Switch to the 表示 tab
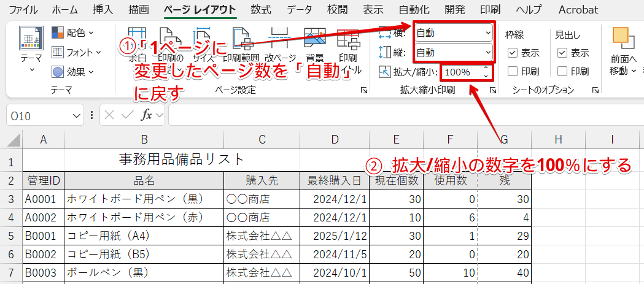 pos(373,9)
